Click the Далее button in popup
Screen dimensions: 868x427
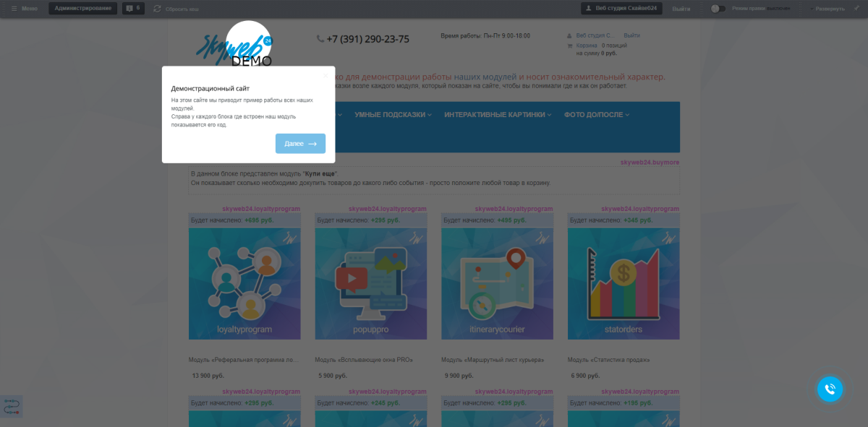tap(300, 144)
